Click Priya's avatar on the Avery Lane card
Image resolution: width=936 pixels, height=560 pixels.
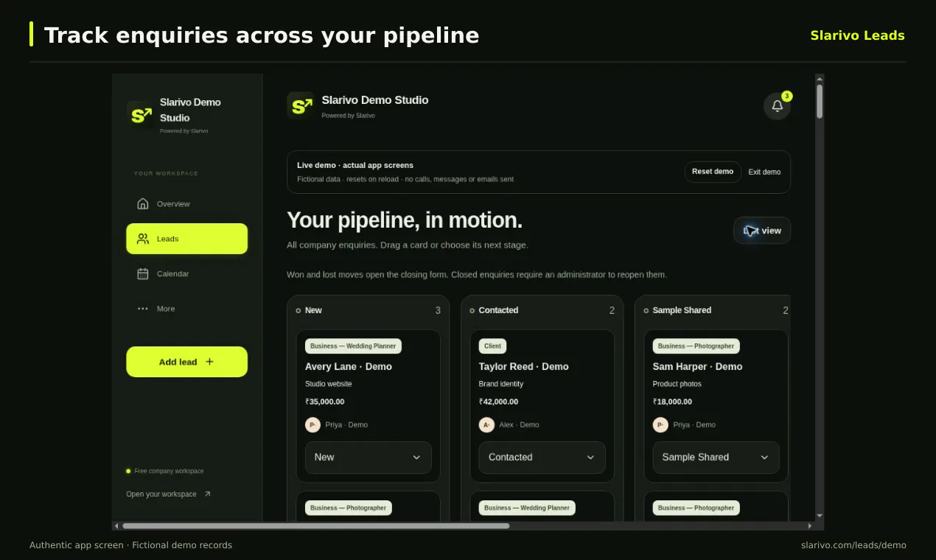pos(312,424)
